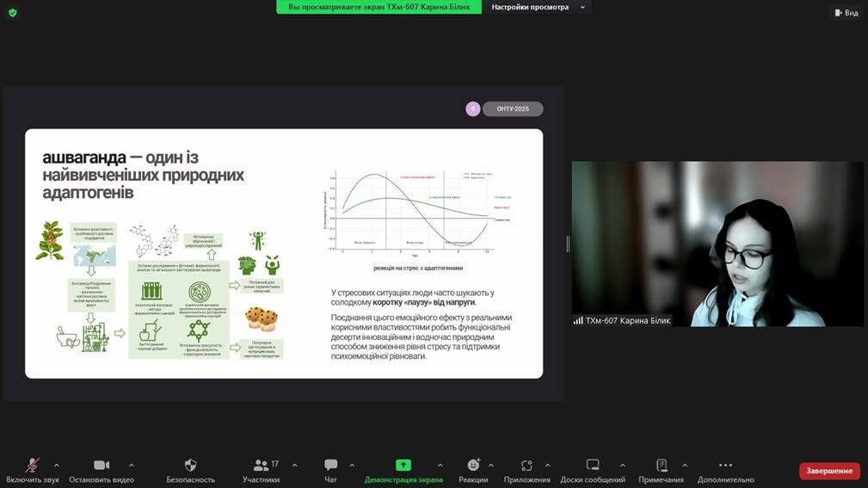The width and height of the screenshot is (868, 488).
Task: Select Карина Білик's video thumbnail
Action: click(717, 244)
